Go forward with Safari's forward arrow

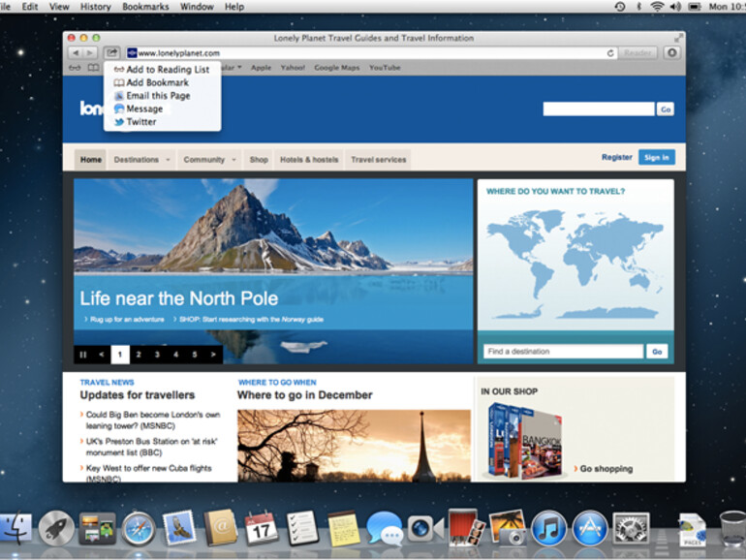point(90,53)
